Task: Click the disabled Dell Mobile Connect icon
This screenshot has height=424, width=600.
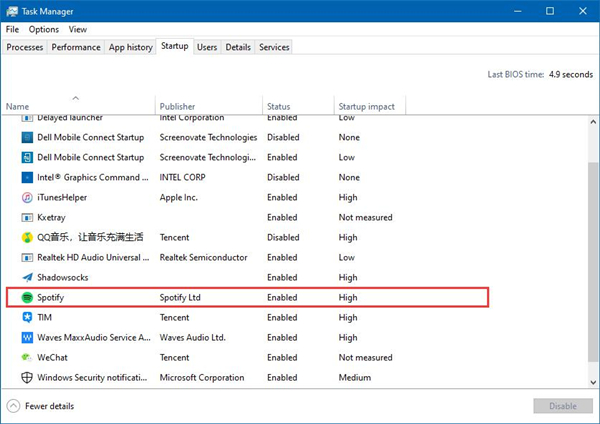Action: (x=27, y=137)
